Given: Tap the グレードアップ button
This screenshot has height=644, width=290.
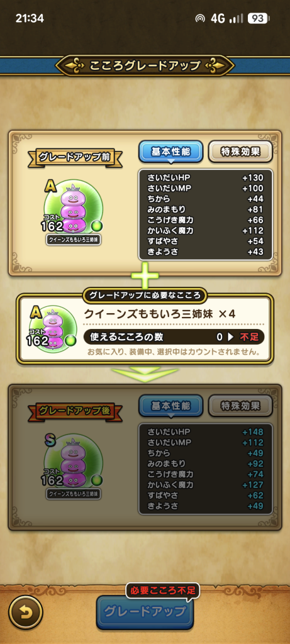Looking at the screenshot, I should coord(145,612).
